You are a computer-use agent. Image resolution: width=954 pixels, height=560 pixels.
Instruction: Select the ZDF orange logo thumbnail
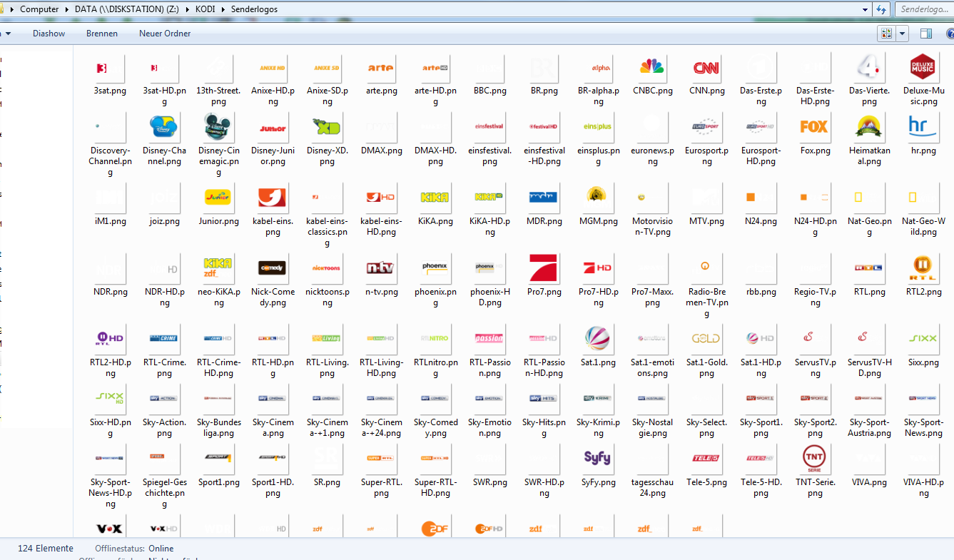(435, 528)
